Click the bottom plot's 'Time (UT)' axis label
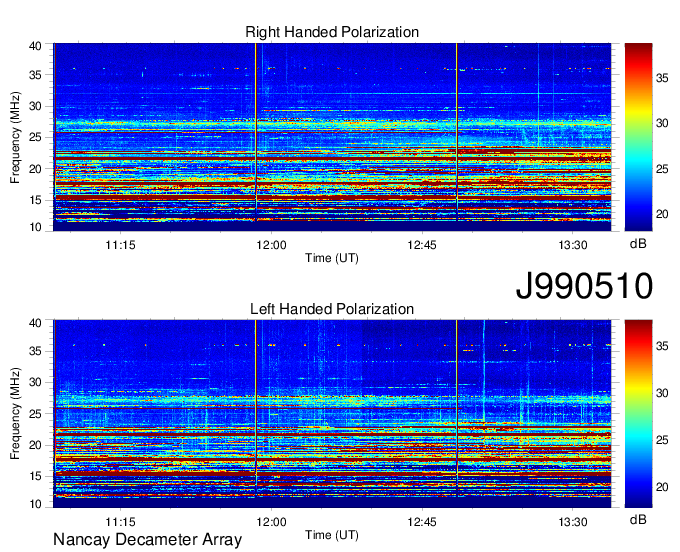Image resolution: width=680 pixels, height=552 pixels. (332, 535)
